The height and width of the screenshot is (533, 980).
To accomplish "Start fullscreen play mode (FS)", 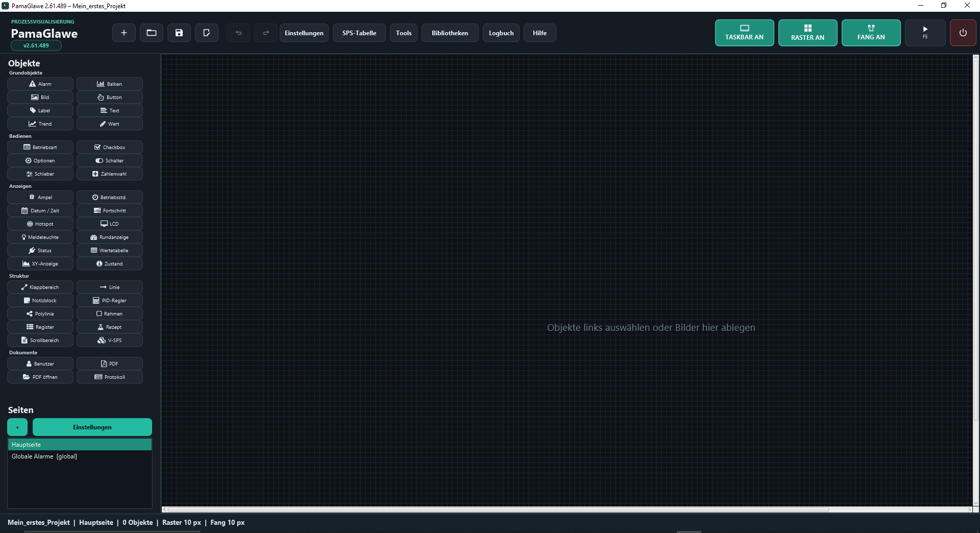I will click(925, 33).
